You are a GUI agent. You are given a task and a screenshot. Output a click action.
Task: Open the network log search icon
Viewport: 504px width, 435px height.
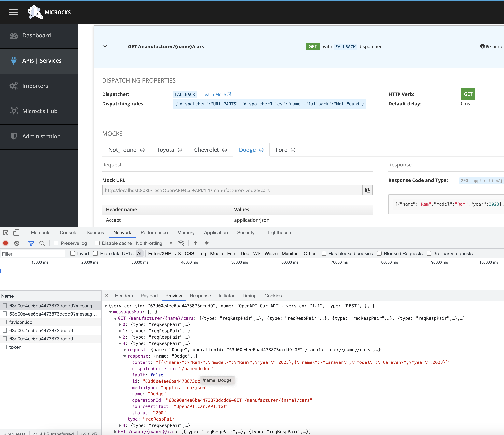(x=42, y=243)
